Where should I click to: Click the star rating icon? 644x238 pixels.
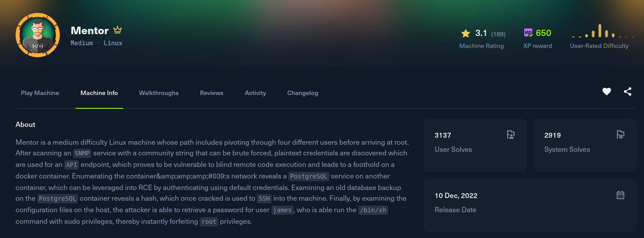[465, 33]
